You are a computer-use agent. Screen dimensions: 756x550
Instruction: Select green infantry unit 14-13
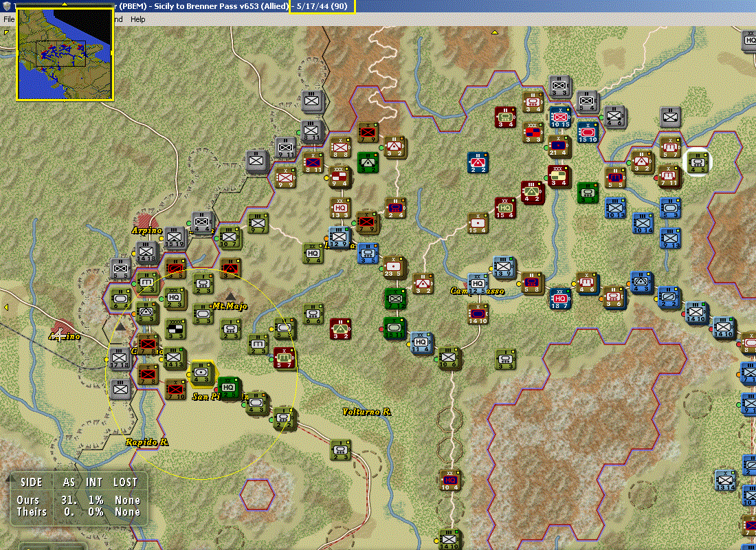tap(174, 358)
